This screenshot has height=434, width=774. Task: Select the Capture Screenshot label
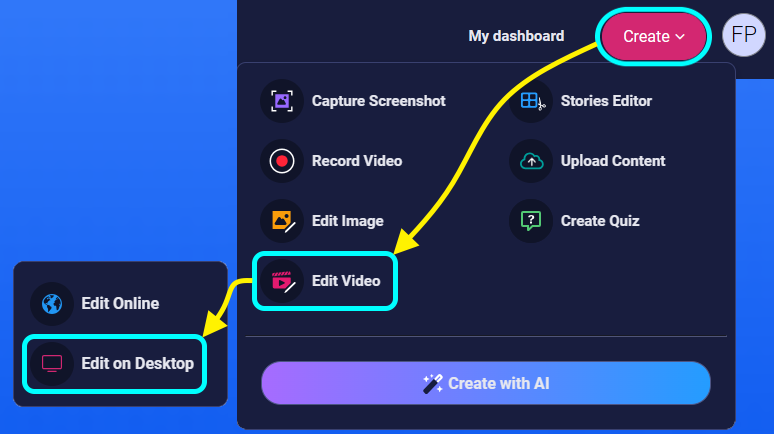(379, 101)
